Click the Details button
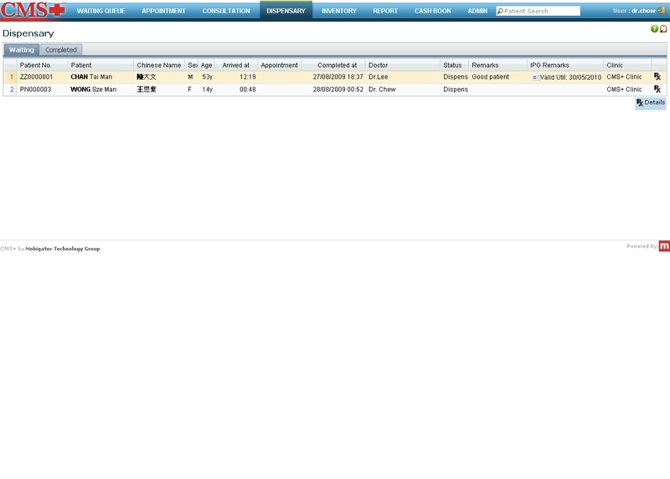The image size is (670, 479). [650, 102]
